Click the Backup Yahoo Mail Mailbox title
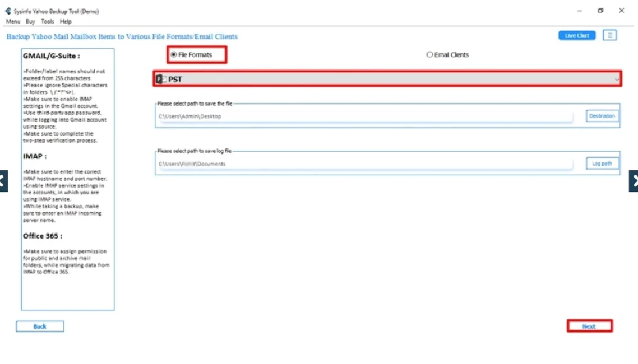Screen dimensions: 638x364 coord(122,36)
